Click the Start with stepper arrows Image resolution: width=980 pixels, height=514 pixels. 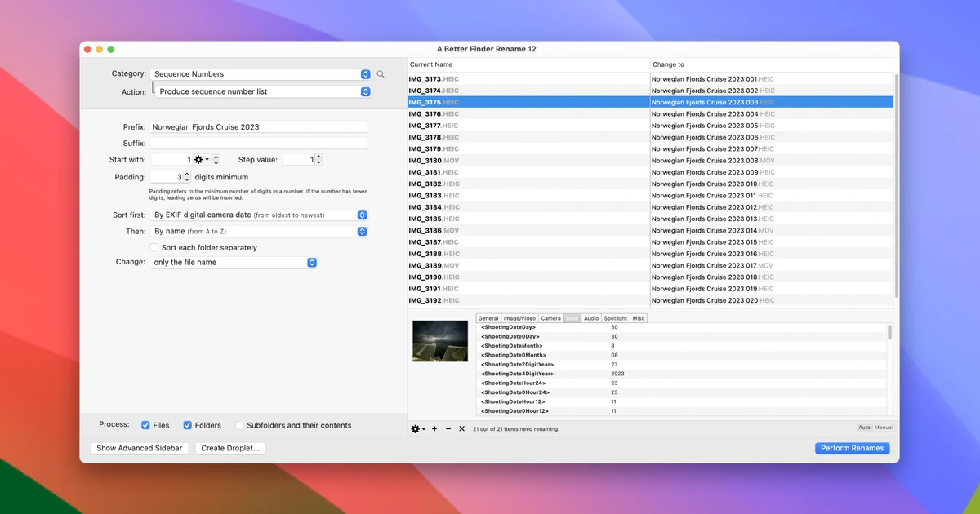pyautogui.click(x=216, y=160)
